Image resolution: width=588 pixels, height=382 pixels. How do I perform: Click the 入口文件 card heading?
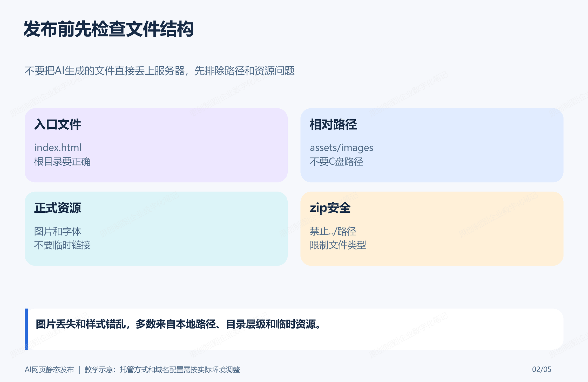[x=58, y=124]
